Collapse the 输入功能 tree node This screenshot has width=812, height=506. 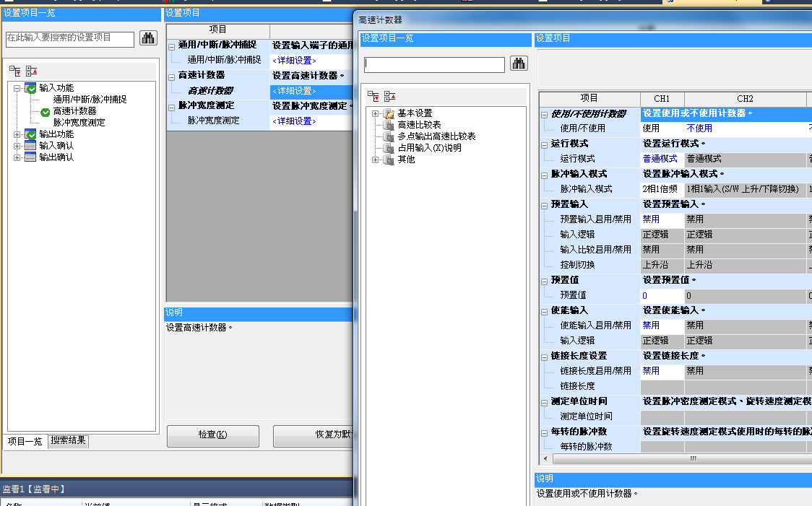[x=17, y=88]
